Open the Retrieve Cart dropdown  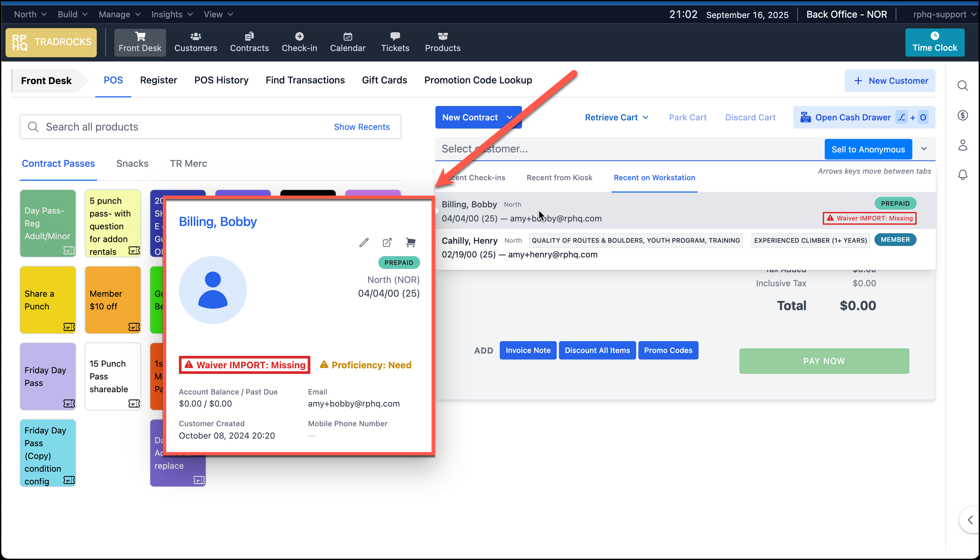click(617, 117)
